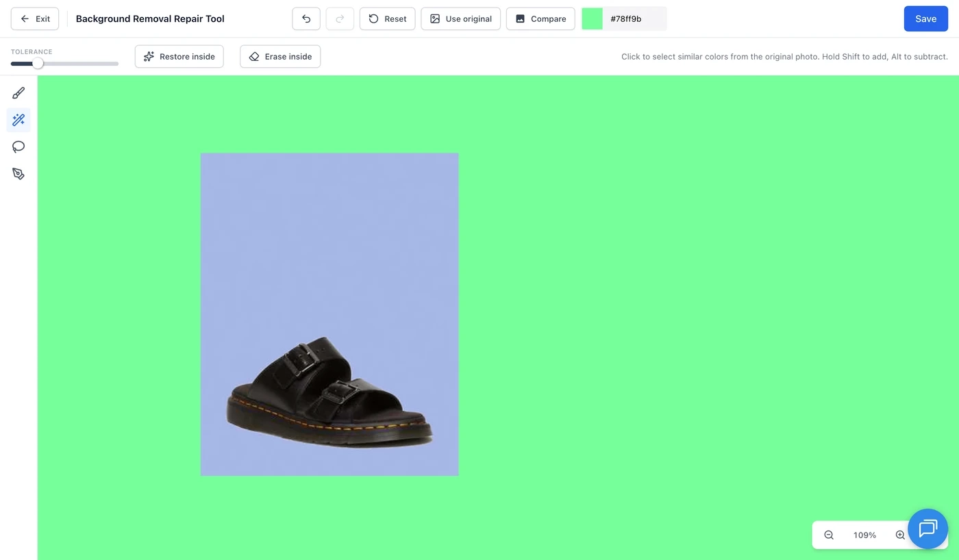Select the Lasso tool

(x=18, y=147)
